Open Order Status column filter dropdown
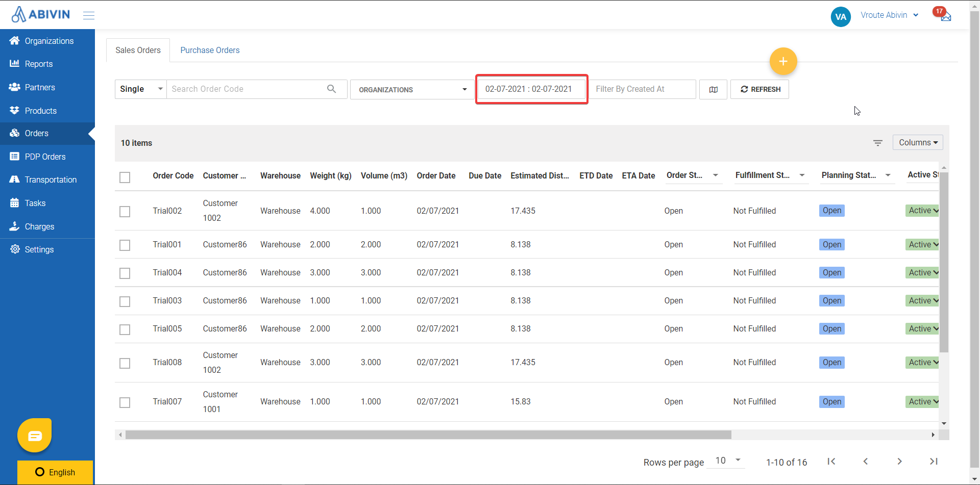The width and height of the screenshot is (980, 485). [x=716, y=175]
